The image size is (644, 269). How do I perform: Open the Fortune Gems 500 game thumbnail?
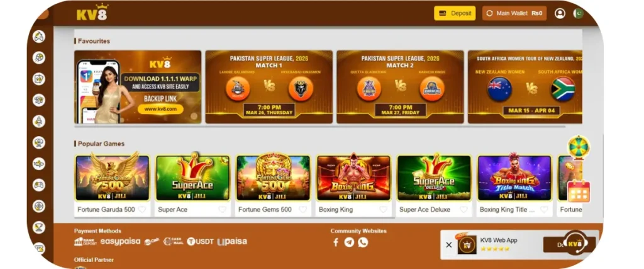[273, 178]
